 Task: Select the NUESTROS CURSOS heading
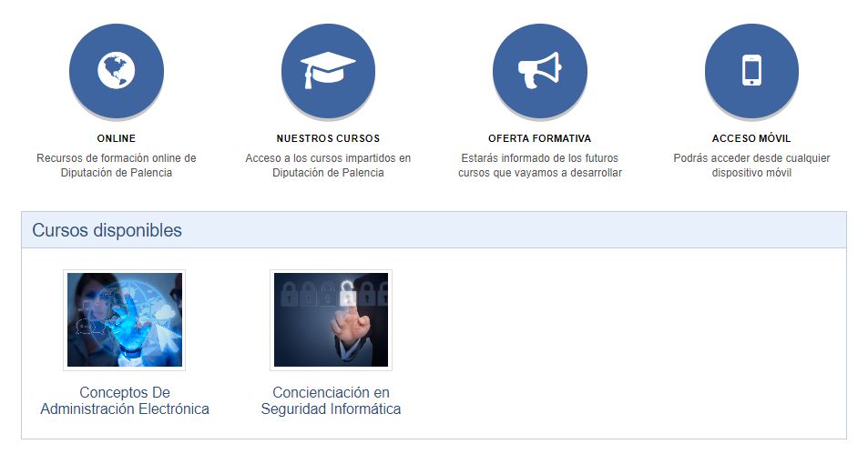[328, 138]
